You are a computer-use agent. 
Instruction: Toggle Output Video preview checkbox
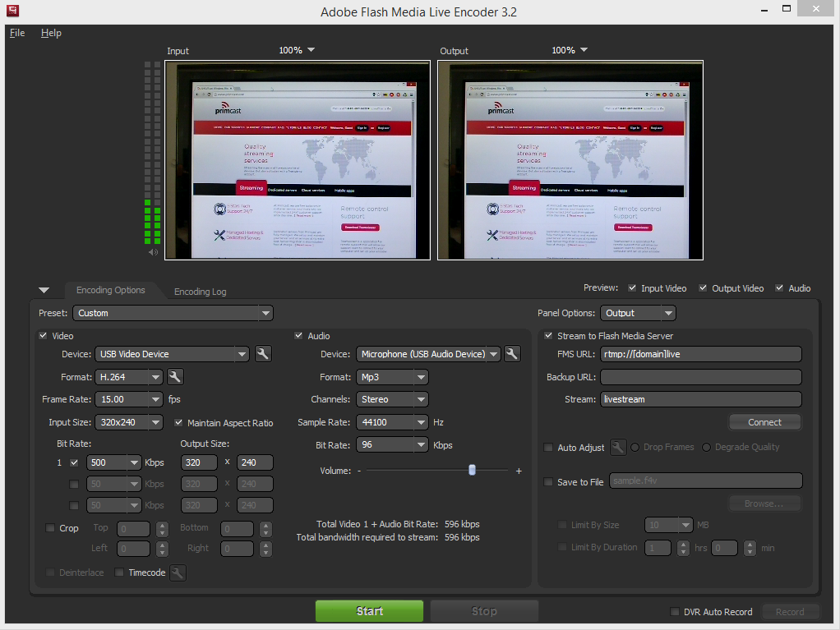point(703,288)
